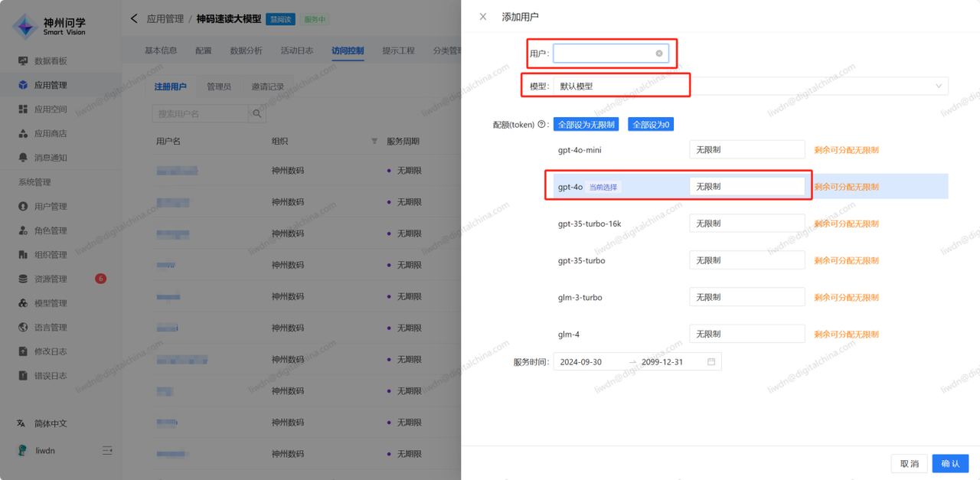Click the 服务时间 start date 2024-09-30
The height and width of the screenshot is (480, 980).
click(581, 362)
